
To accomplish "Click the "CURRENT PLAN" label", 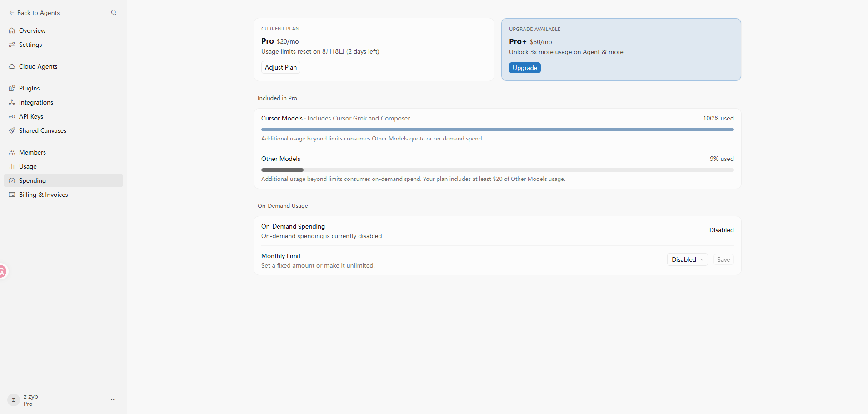I will point(280,29).
